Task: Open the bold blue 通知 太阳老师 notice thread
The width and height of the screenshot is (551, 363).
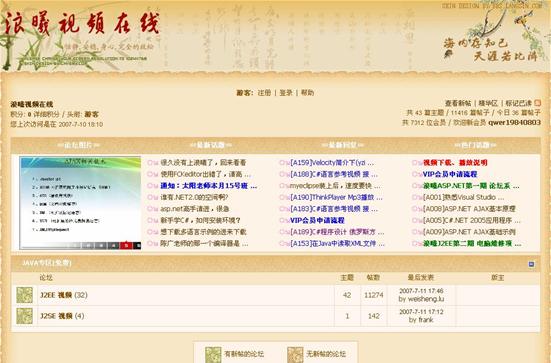Action: (x=209, y=186)
